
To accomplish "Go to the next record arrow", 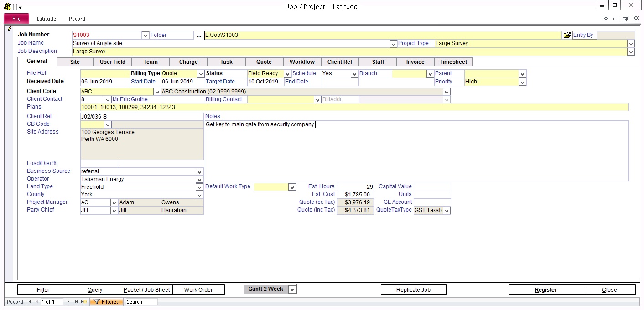I will coord(69,302).
